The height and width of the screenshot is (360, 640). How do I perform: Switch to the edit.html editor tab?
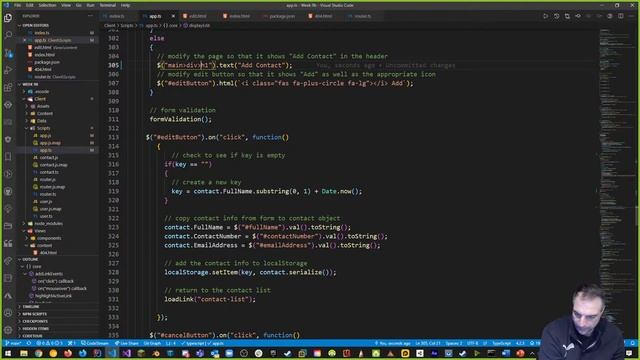198,16
